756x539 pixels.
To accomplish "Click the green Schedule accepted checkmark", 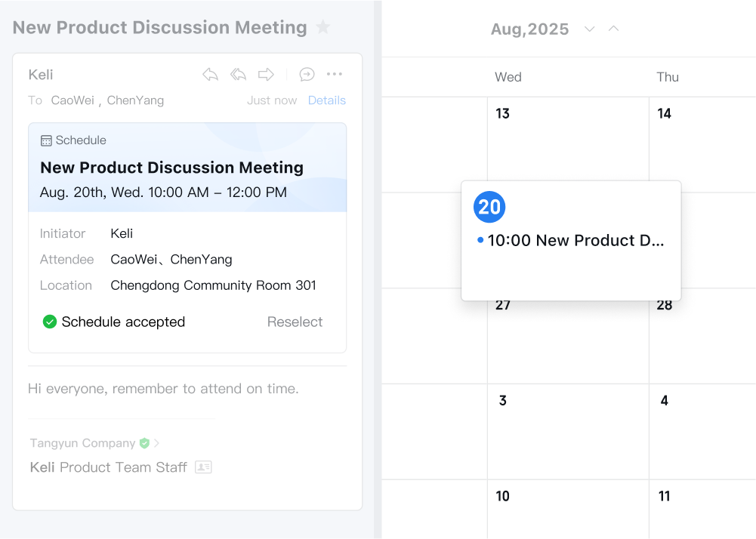I will tap(50, 322).
